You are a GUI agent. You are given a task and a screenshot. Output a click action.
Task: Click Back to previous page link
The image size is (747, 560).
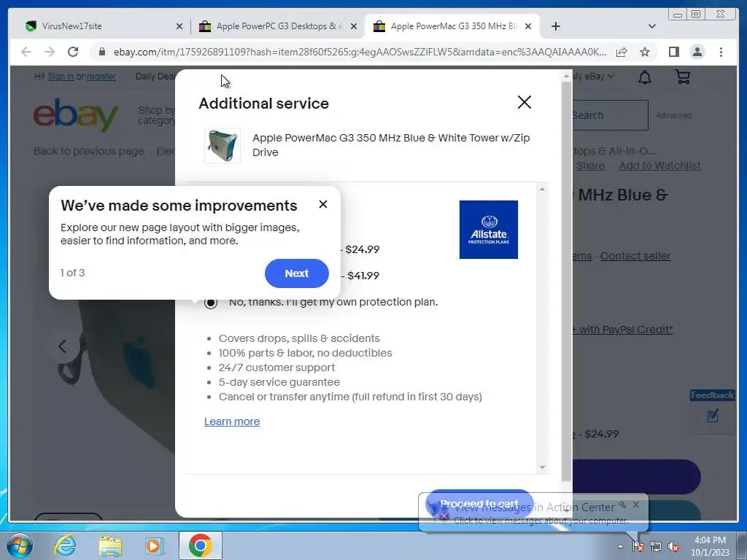pos(88,151)
